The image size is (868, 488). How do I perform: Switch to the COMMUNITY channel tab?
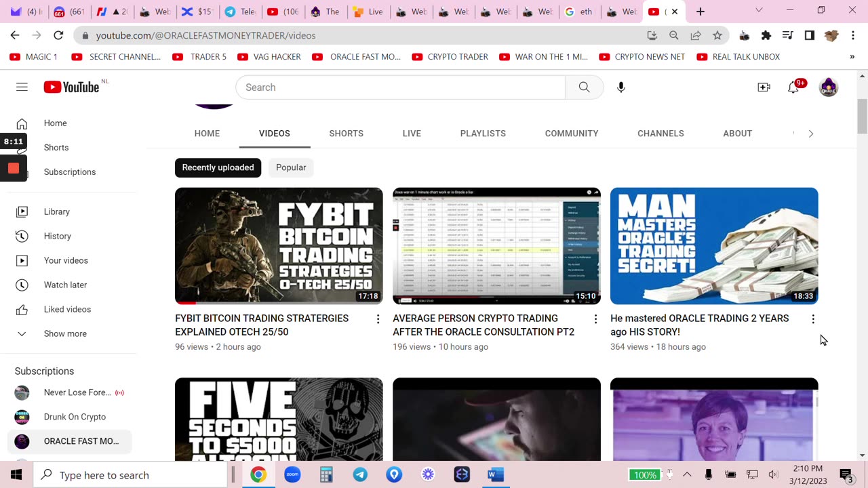click(572, 134)
